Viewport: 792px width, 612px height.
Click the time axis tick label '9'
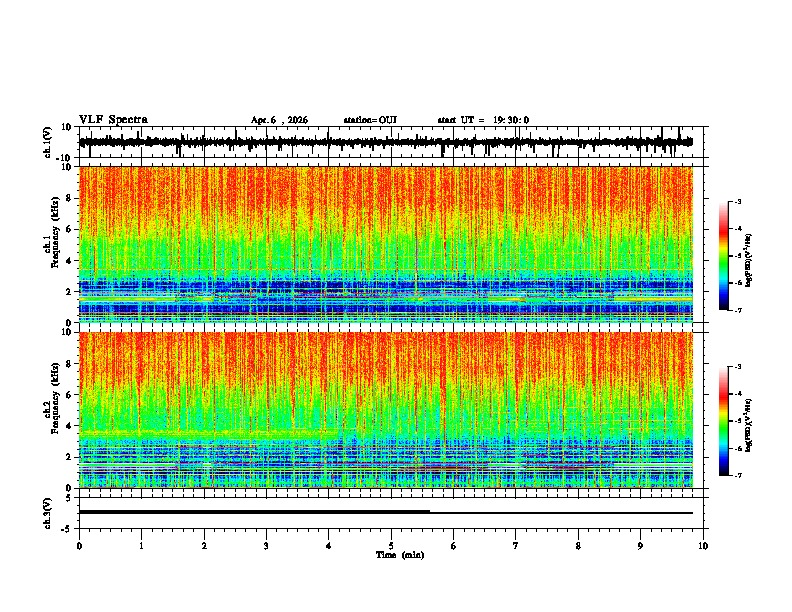coord(641,546)
